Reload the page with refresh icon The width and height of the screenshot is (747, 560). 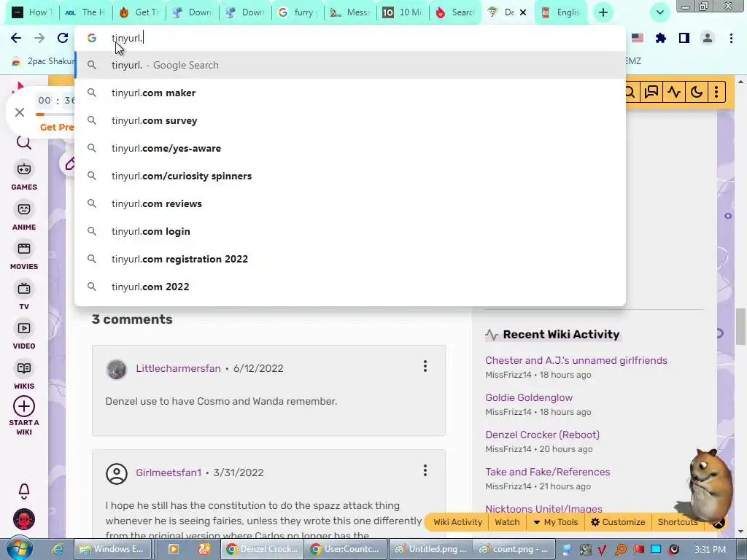[x=63, y=38]
